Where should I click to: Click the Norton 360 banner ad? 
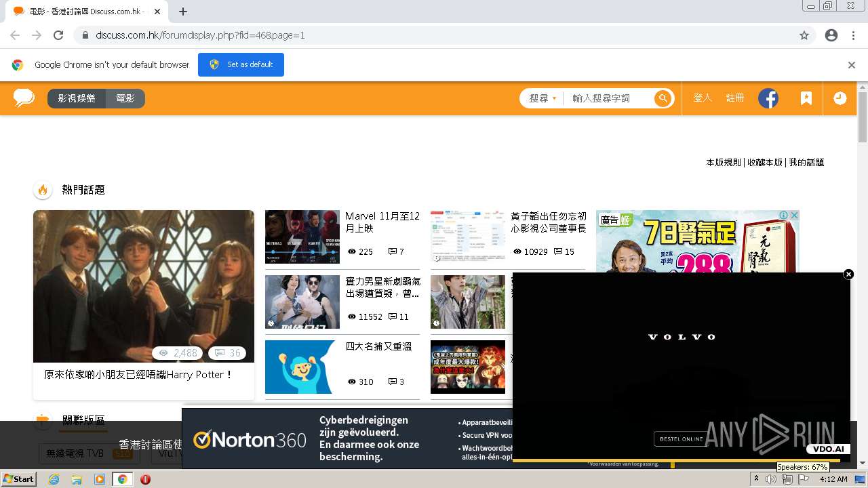(347, 439)
